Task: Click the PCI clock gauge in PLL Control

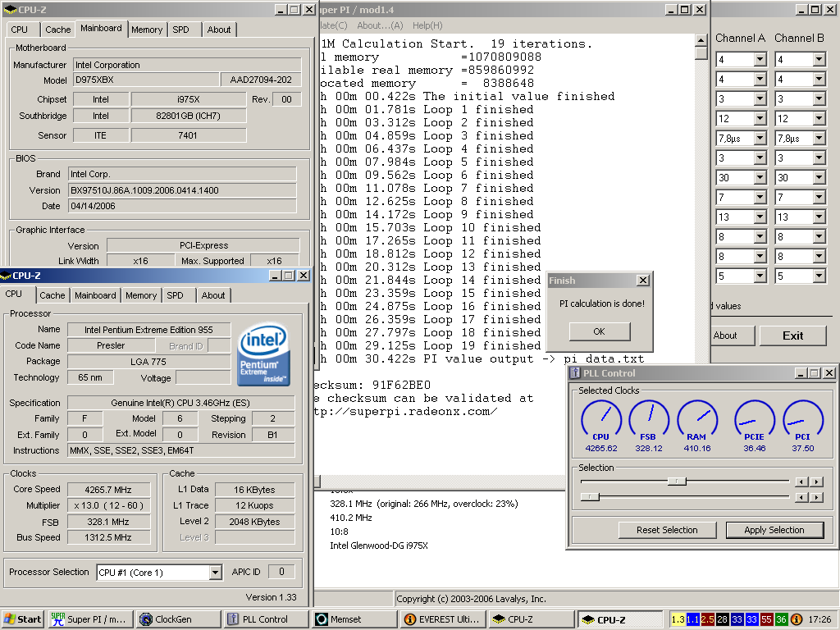Action: pyautogui.click(x=802, y=421)
